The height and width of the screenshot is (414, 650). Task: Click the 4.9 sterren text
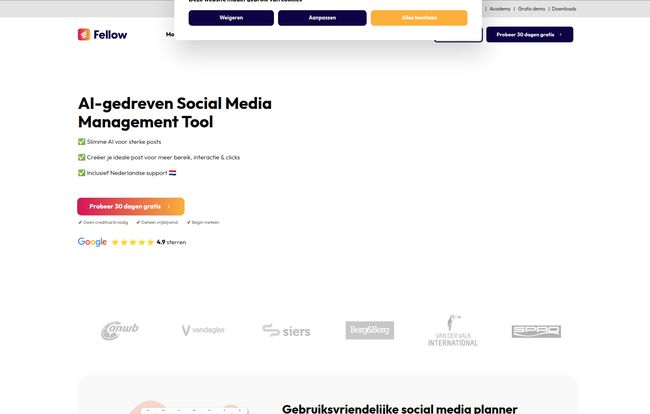coord(171,242)
